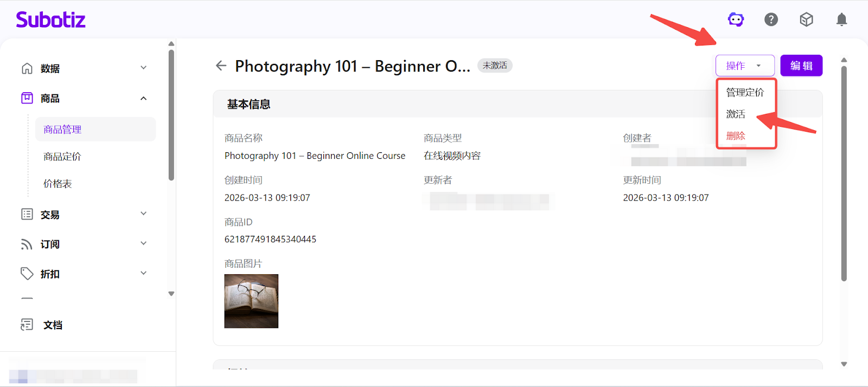
Task: Open the AI assistant robot icon
Action: [x=736, y=20]
